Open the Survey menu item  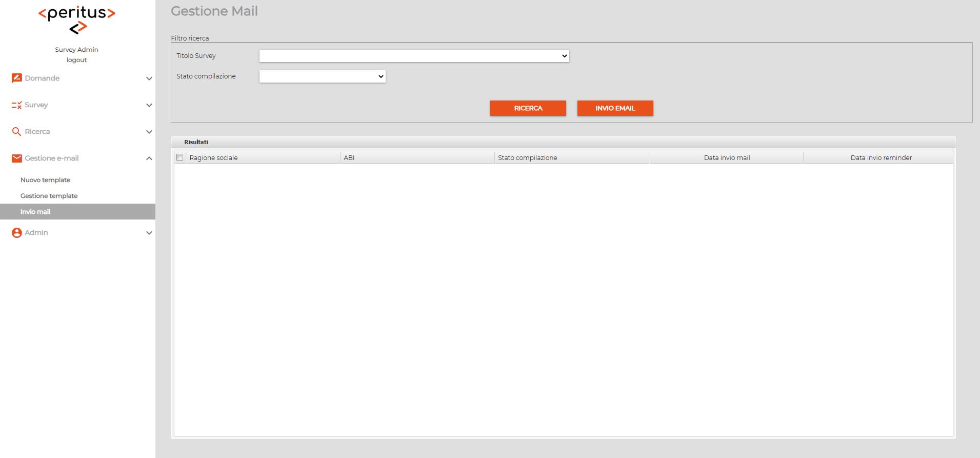point(36,105)
